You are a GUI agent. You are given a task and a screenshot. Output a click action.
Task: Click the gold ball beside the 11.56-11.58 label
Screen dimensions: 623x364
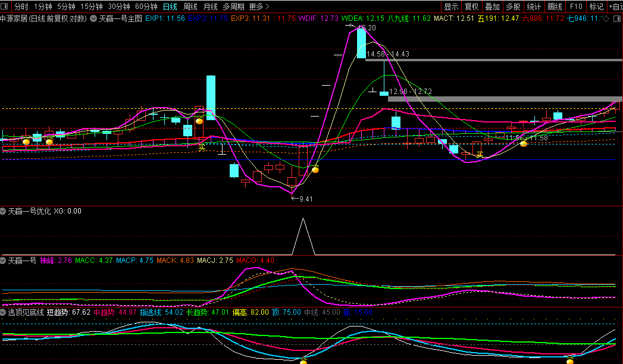coord(524,143)
